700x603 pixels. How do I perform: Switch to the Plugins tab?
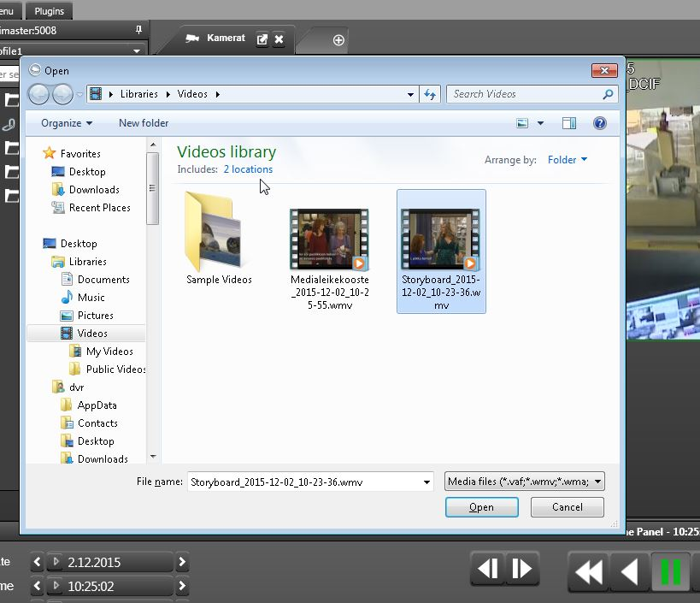click(x=49, y=11)
